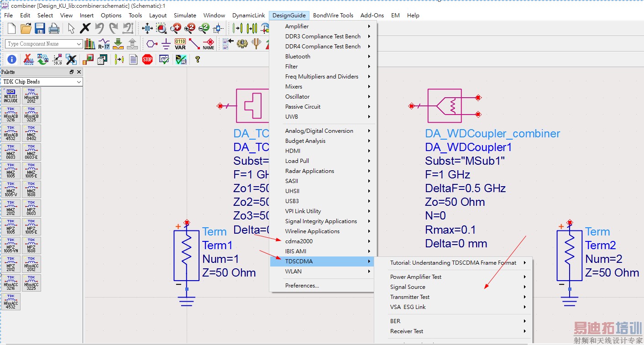This screenshot has height=345, width=644.
Task: Undock the Palette panel with float button
Action: click(x=72, y=72)
